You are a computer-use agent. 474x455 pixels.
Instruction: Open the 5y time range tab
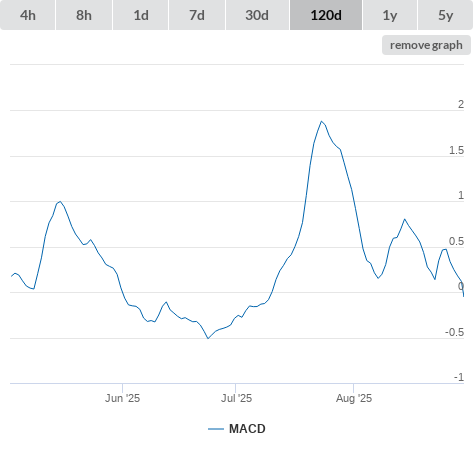coord(445,15)
